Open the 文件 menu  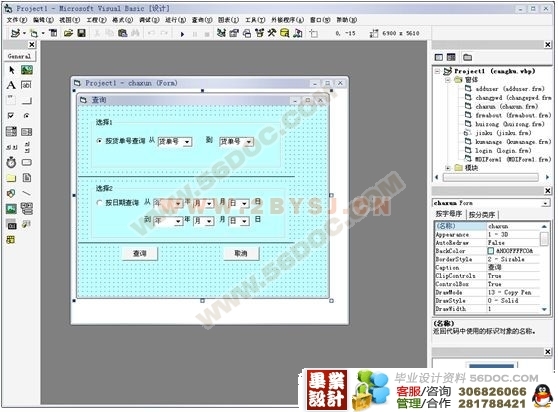(x=17, y=20)
